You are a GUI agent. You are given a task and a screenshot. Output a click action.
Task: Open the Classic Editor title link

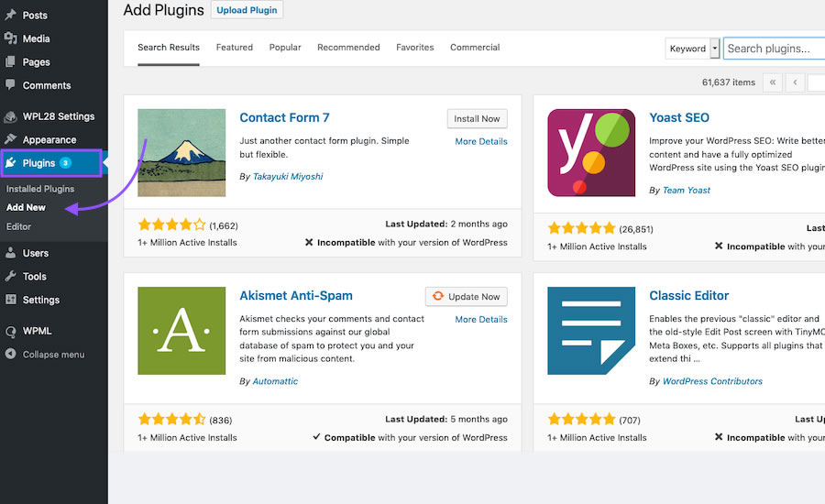tap(689, 296)
